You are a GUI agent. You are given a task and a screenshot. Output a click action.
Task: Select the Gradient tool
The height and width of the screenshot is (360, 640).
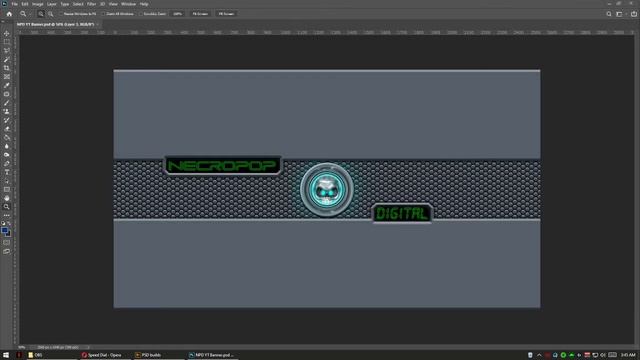click(7, 138)
